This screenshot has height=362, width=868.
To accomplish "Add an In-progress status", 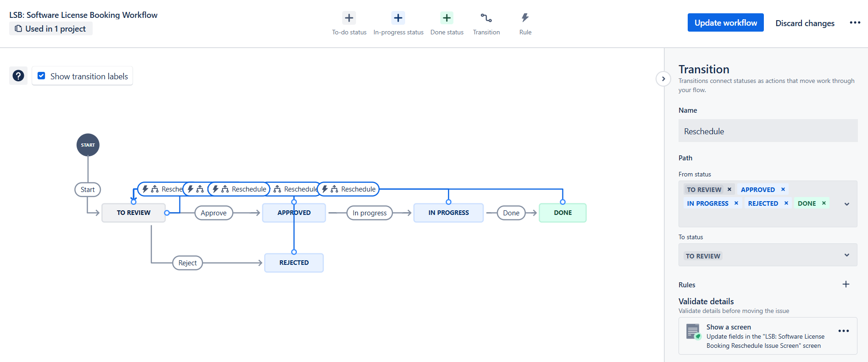I will coord(398,23).
